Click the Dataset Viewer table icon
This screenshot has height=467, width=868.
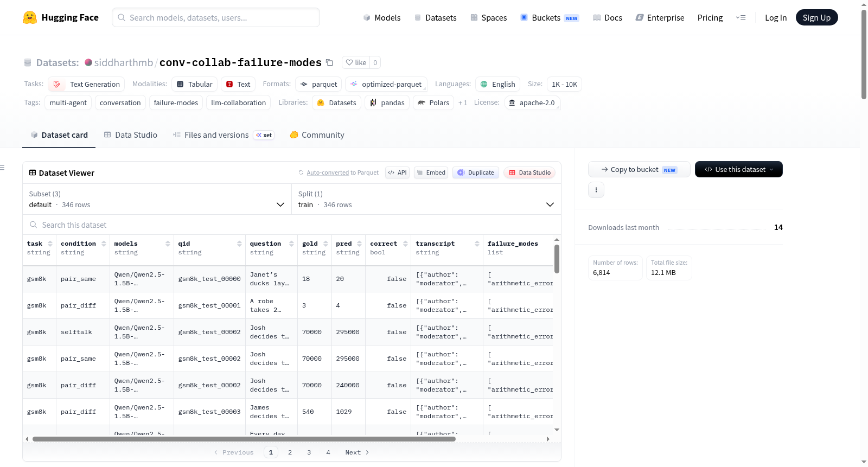33,172
